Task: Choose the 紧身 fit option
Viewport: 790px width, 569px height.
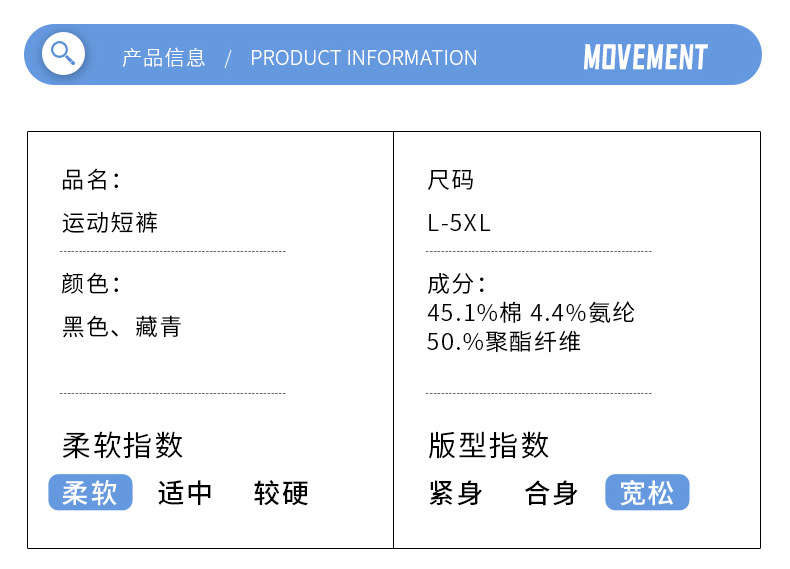Action: [x=455, y=492]
